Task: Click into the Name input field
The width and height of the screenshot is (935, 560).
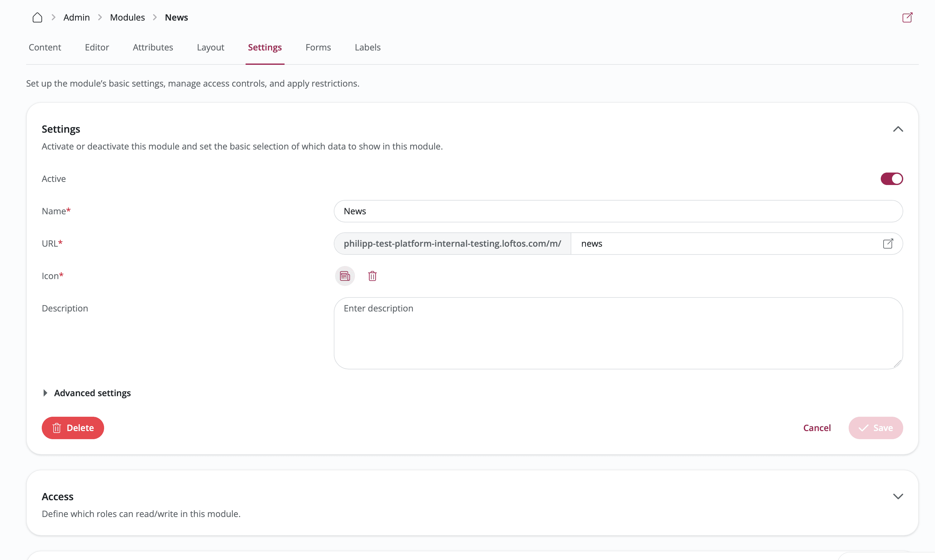Action: point(618,211)
